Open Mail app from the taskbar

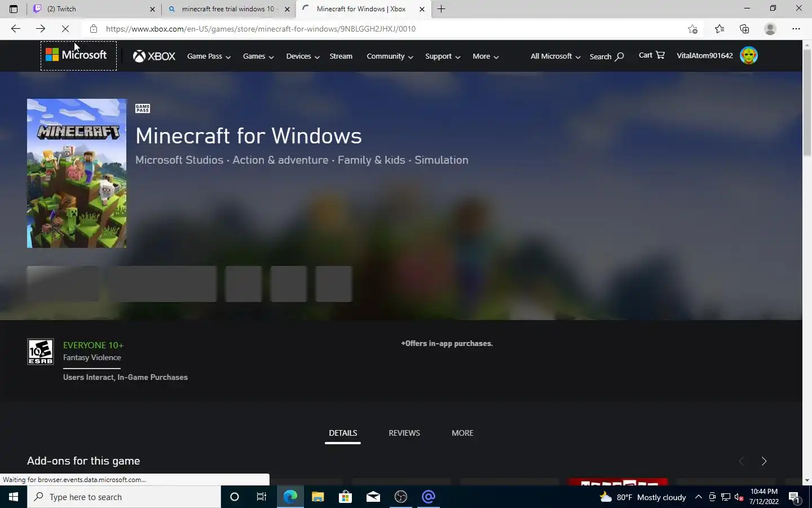click(373, 497)
